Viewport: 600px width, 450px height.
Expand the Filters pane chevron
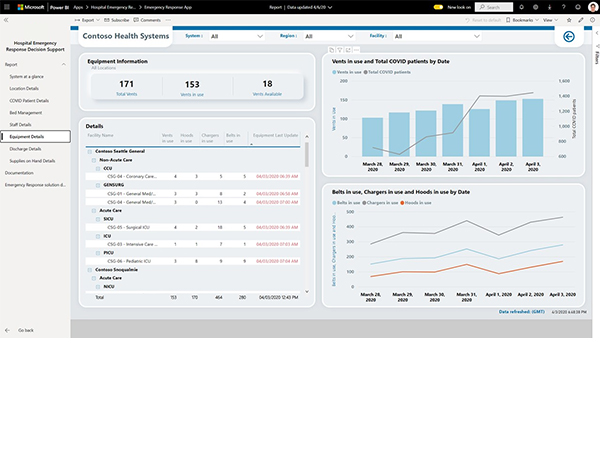coord(597,33)
